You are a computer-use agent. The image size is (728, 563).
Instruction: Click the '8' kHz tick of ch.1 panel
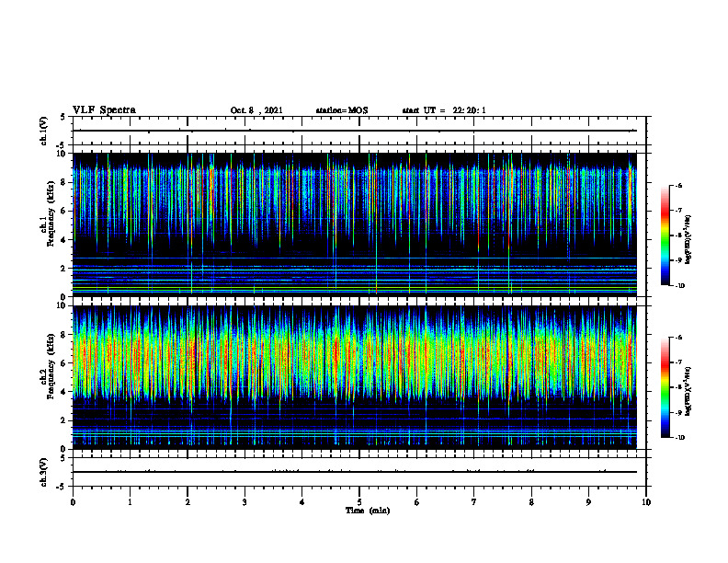63,182
